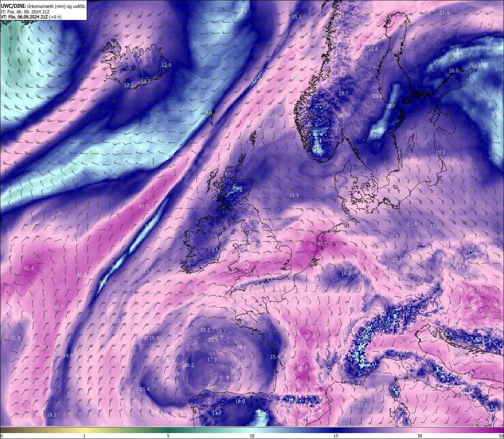Click the 12.2 value on Iceland's southwest
The height and width of the screenshot is (439, 504).
[128, 85]
